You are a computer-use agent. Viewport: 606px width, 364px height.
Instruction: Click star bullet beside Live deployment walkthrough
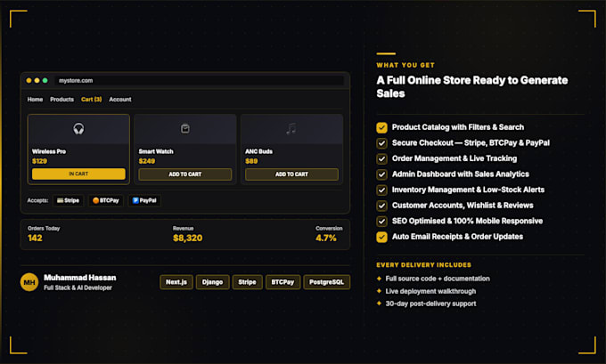tap(379, 291)
